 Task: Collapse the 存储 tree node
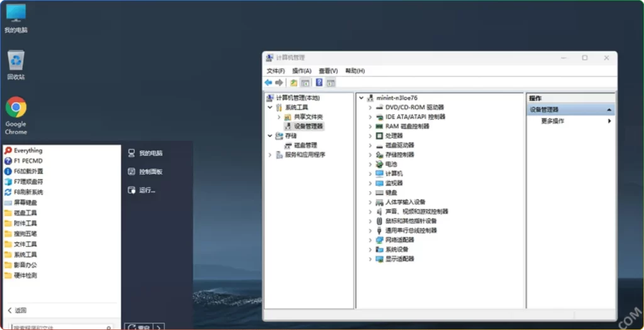pyautogui.click(x=270, y=136)
